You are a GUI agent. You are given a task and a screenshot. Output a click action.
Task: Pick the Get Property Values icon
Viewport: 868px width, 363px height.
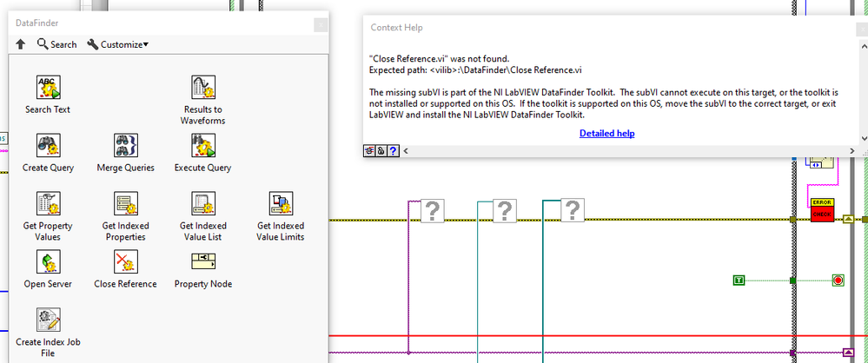48,203
